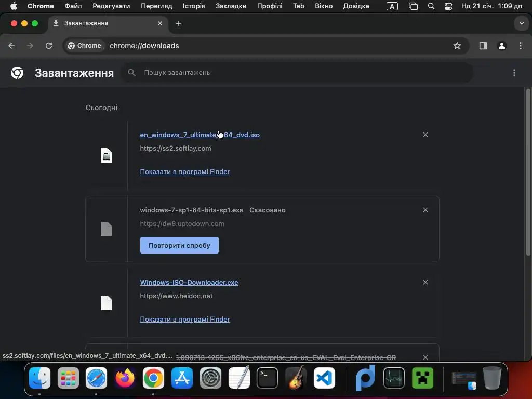Show Windows-ISO-Downloader.exe in Finder
The height and width of the screenshot is (399, 532).
(x=185, y=320)
